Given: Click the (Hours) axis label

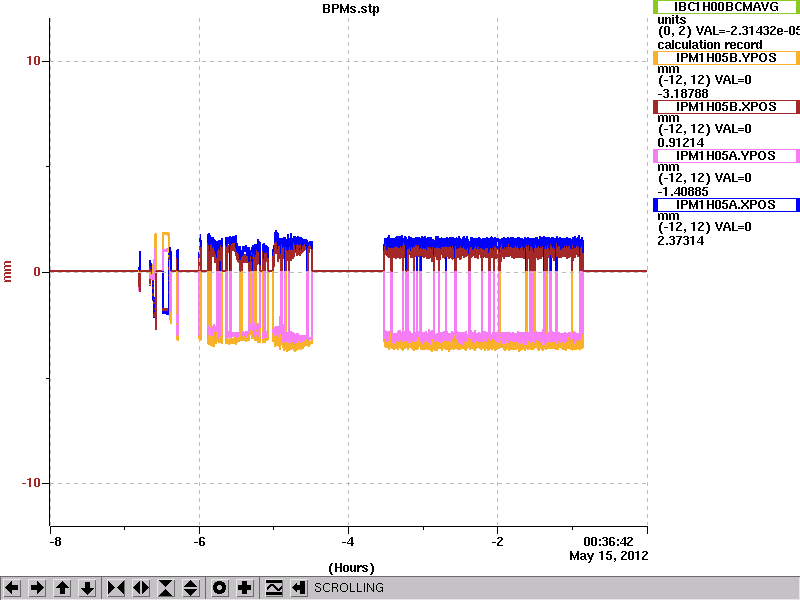Looking at the screenshot, I should 351,568.
